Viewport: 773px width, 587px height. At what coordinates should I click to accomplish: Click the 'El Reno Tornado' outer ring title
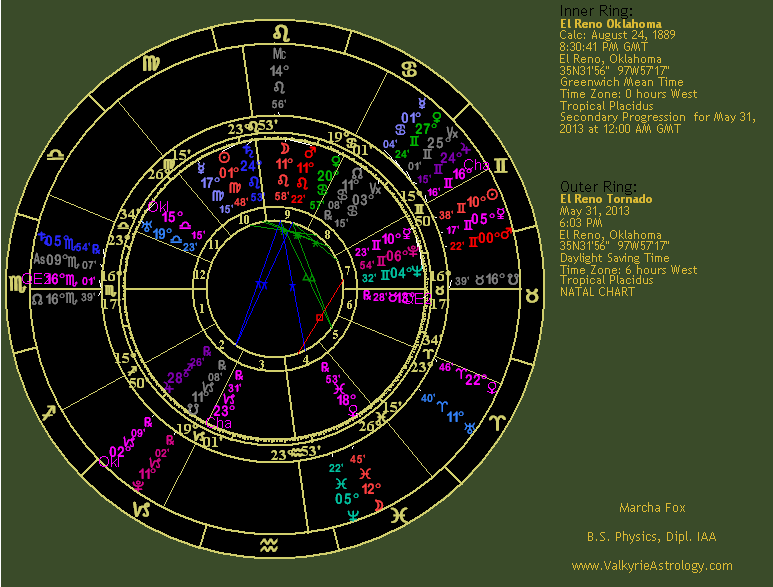tap(606, 199)
